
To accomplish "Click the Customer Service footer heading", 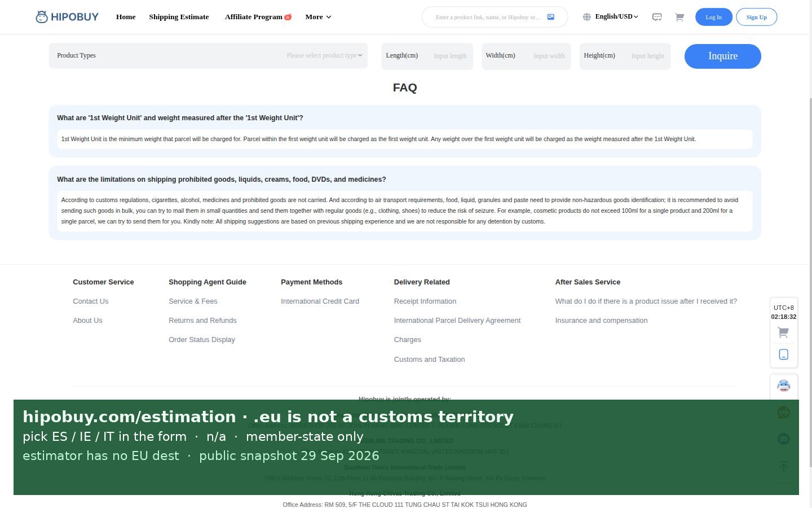I will click(x=103, y=282).
